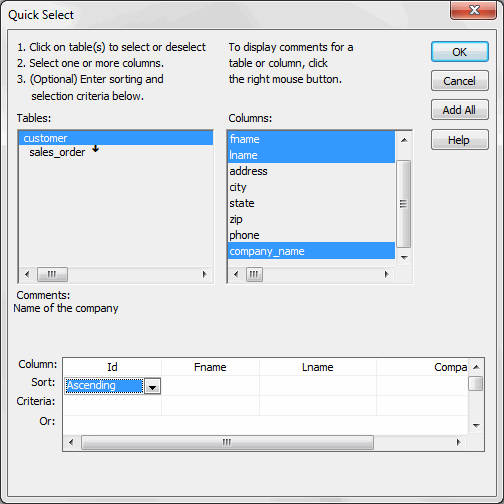Click the Tables list scroll-right arrow

coord(205,274)
